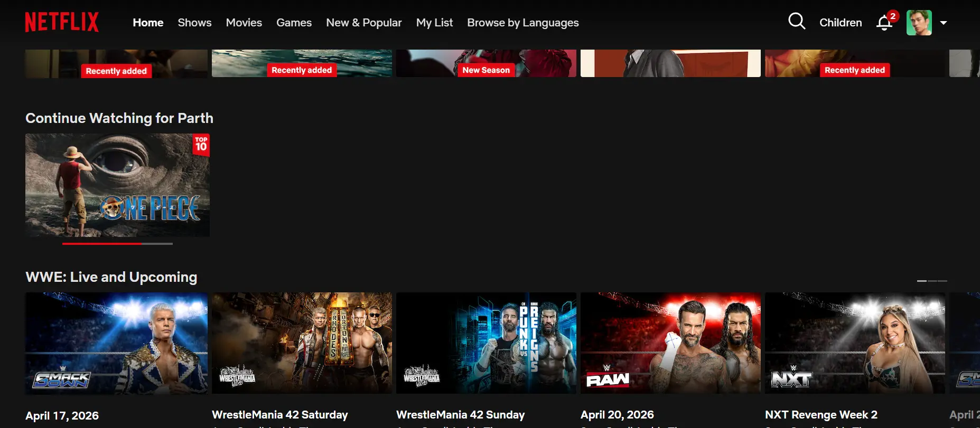Open the SmackDown April 17 thumbnail
The image size is (980, 428).
click(x=116, y=343)
